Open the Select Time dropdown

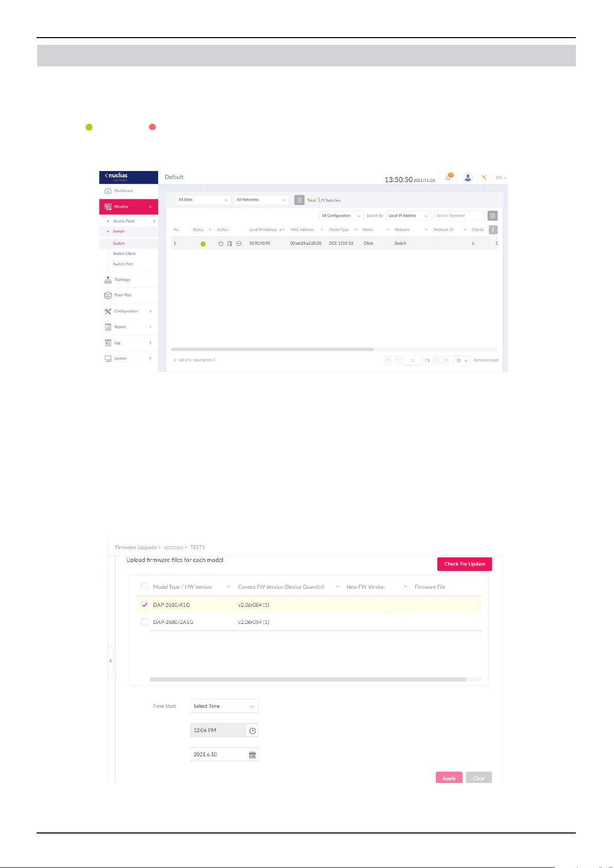[224, 706]
